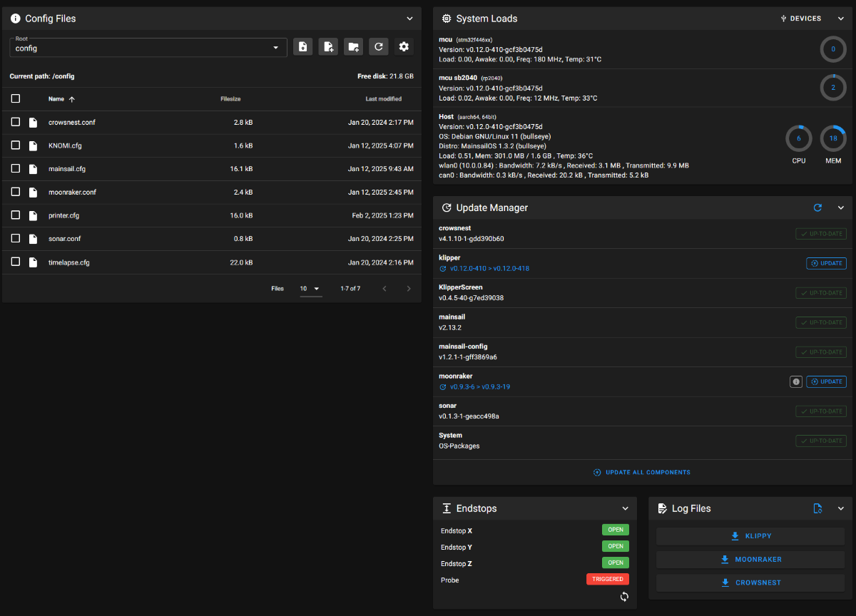
Task: Open the log rollover icon in Log Files
Action: tap(818, 508)
